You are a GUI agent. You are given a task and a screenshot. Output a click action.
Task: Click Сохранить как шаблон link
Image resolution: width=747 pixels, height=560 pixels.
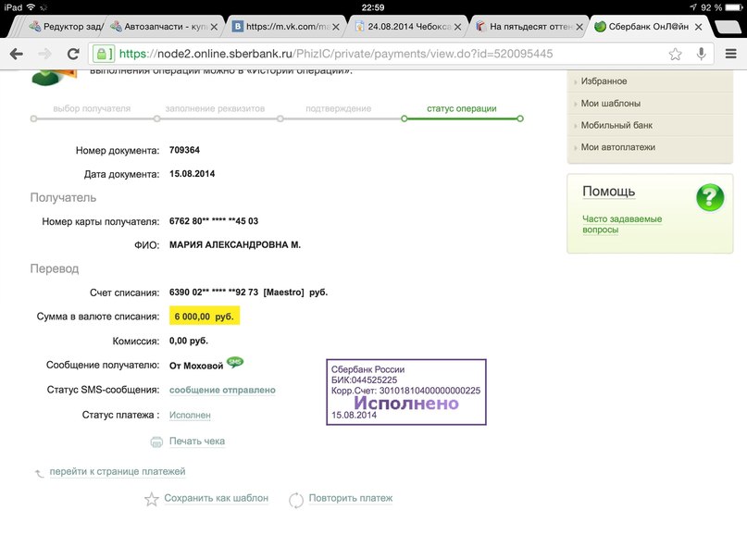tap(216, 498)
